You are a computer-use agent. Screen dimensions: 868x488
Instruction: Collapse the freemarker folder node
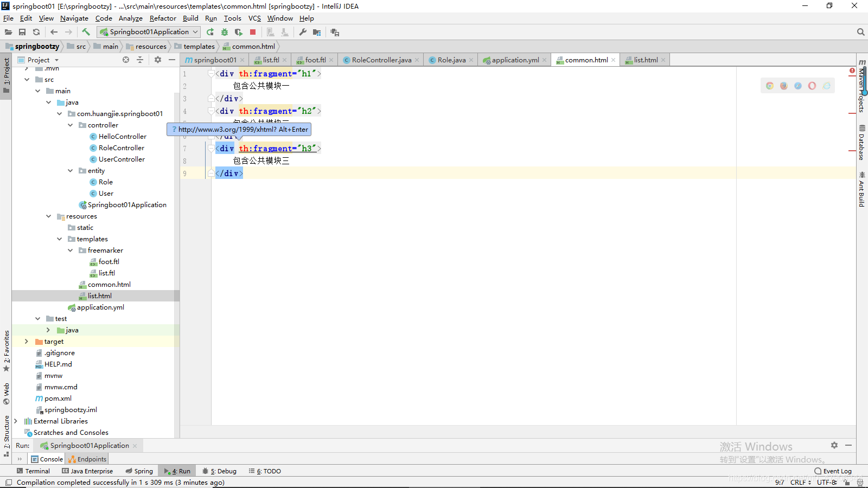pos(70,251)
